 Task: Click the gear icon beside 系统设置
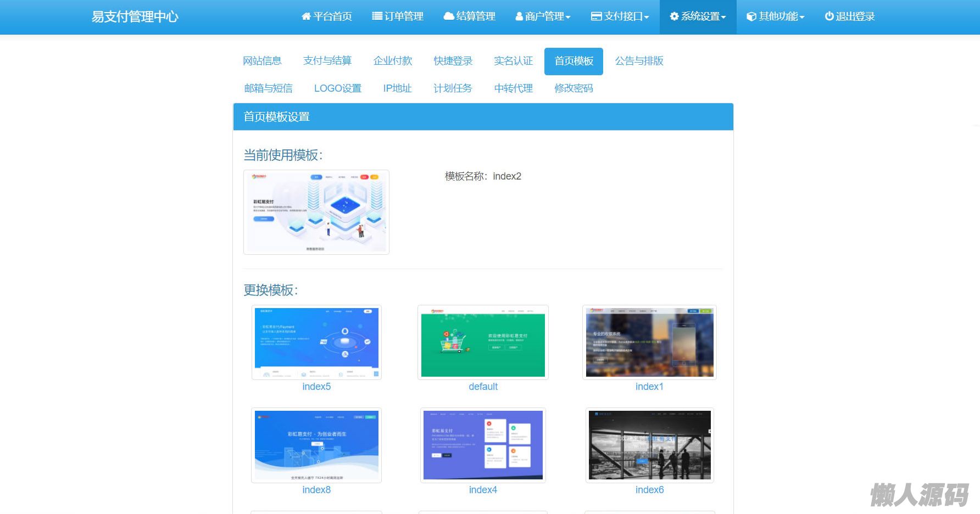coord(674,16)
